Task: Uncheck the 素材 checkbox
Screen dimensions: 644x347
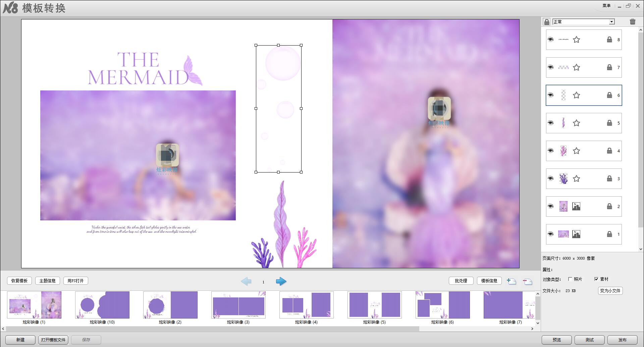Action: tap(596, 279)
